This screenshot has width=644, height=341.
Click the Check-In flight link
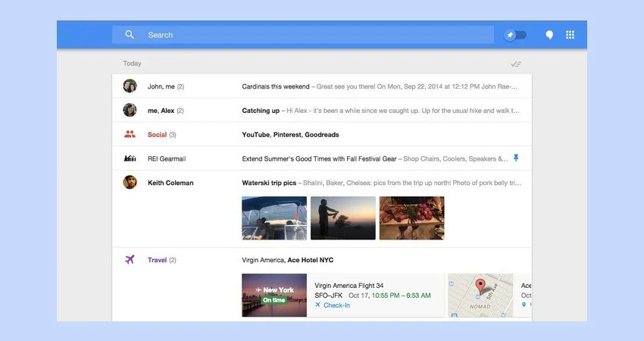[336, 305]
